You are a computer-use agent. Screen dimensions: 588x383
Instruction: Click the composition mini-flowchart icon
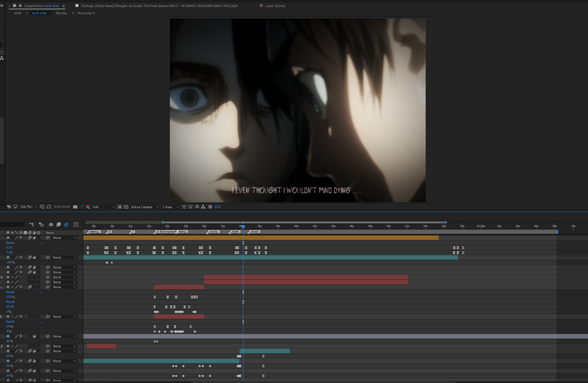(31, 225)
